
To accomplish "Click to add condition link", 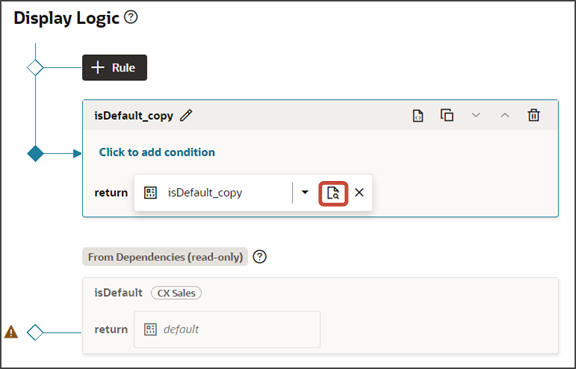I will point(157,152).
